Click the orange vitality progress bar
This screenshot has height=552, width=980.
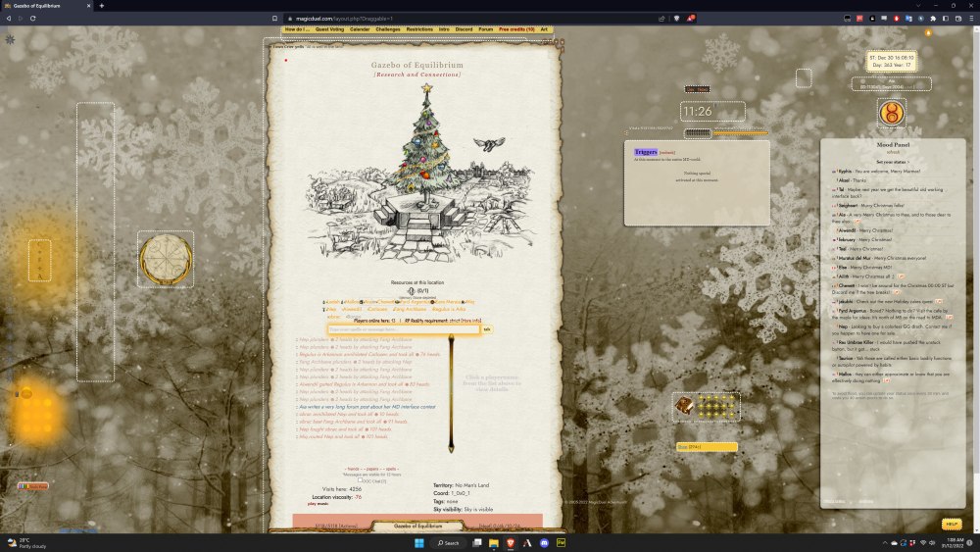741,132
